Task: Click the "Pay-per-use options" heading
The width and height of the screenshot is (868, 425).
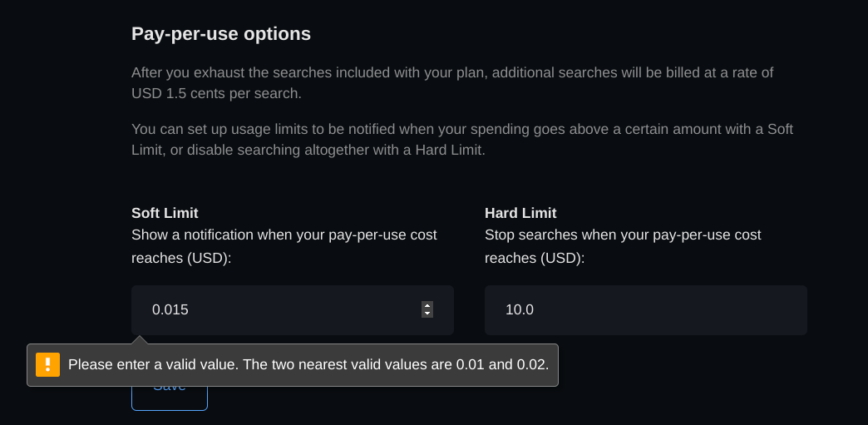Action: (221, 34)
